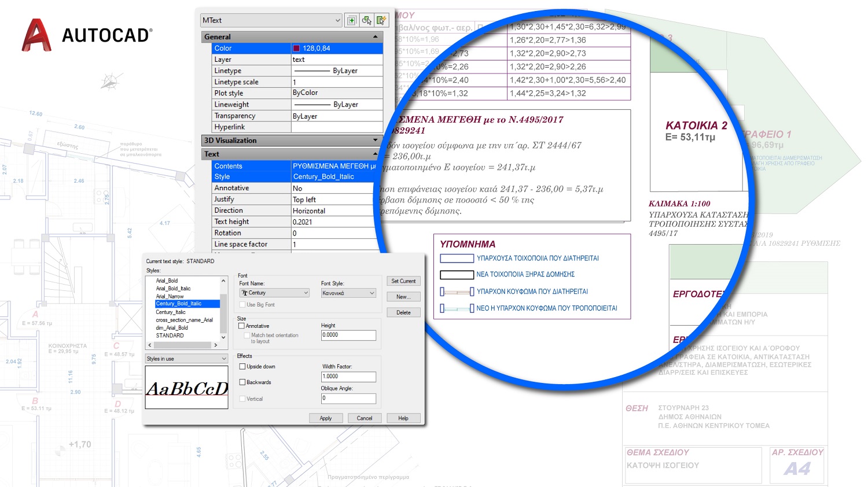
Task: Click the Linetype scale value field
Action: [x=337, y=82]
